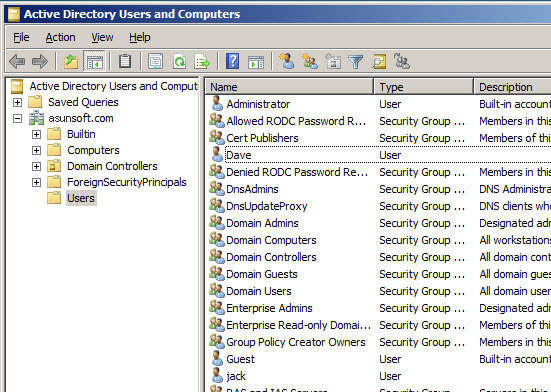
Task: Collapse the asunsoft.com domain node
Action: (x=17, y=118)
